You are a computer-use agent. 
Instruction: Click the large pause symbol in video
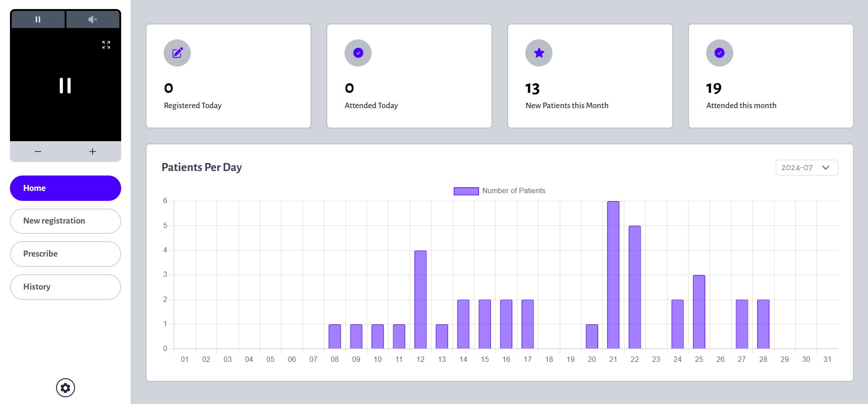pyautogui.click(x=66, y=86)
